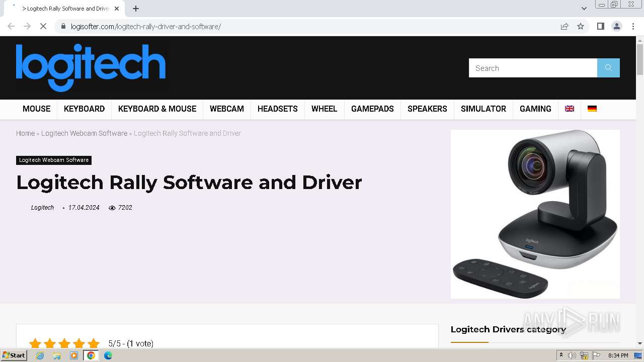This screenshot has width=644, height=362.
Task: Bookmark this page with star icon
Action: click(x=581, y=26)
